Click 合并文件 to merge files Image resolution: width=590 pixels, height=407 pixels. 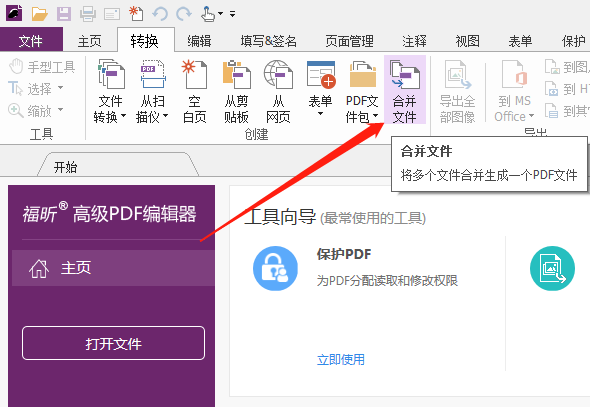pyautogui.click(x=405, y=90)
